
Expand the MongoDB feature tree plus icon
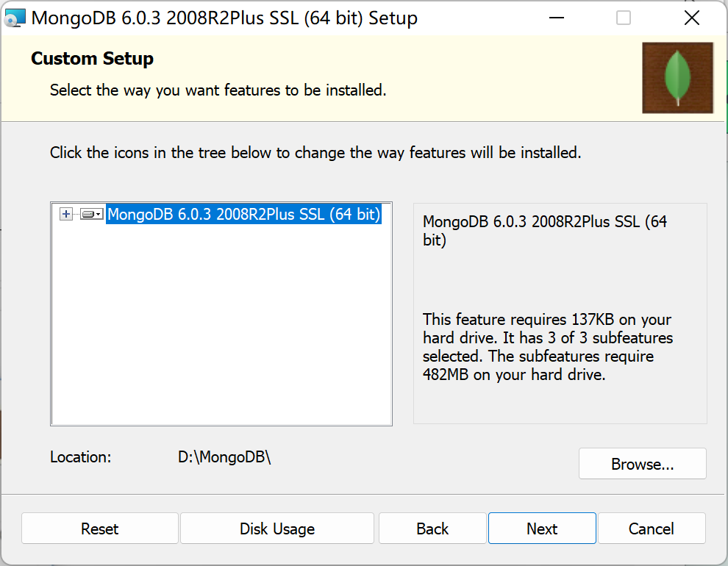click(66, 214)
